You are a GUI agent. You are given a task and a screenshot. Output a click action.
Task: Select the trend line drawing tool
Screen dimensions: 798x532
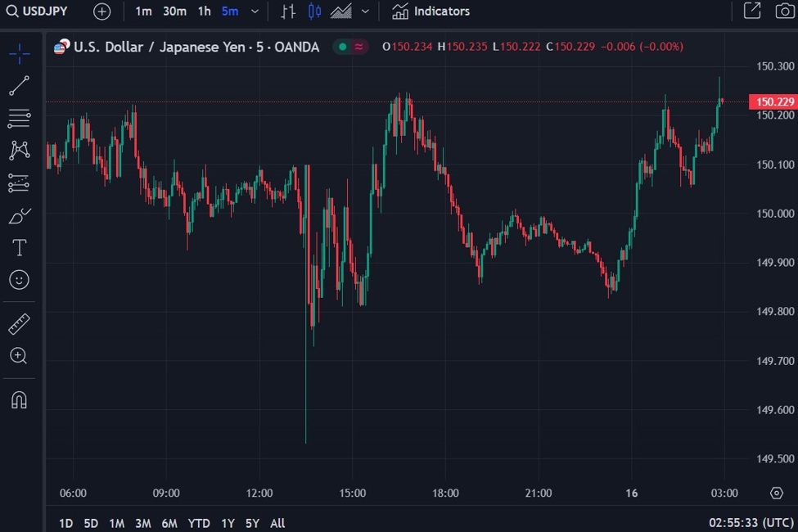click(20, 85)
